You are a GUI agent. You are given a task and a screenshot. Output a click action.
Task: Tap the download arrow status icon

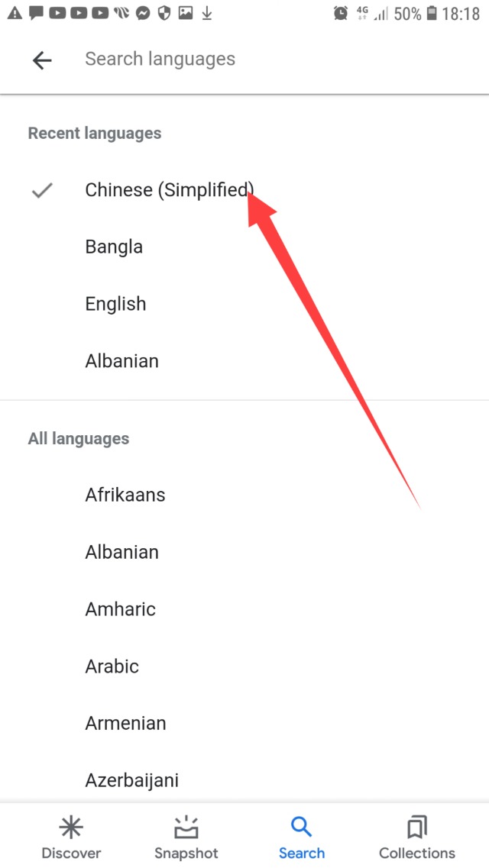coord(206,14)
